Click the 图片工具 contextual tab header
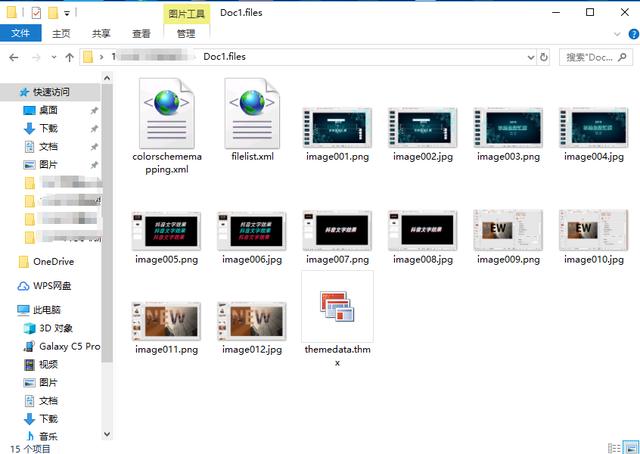This screenshot has height=454, width=640. [187, 14]
